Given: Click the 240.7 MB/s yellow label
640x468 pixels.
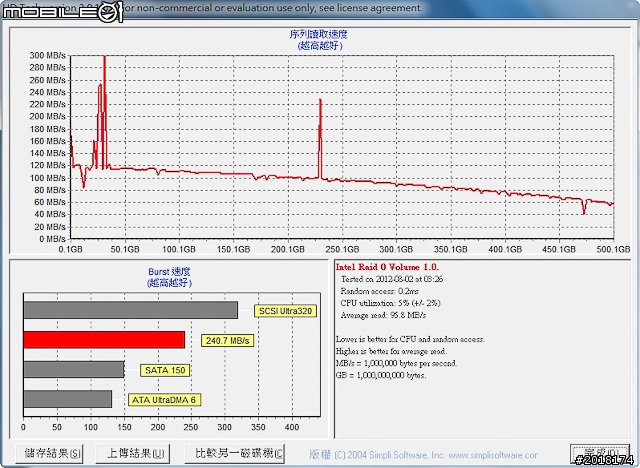Looking at the screenshot, I should pyautogui.click(x=227, y=340).
